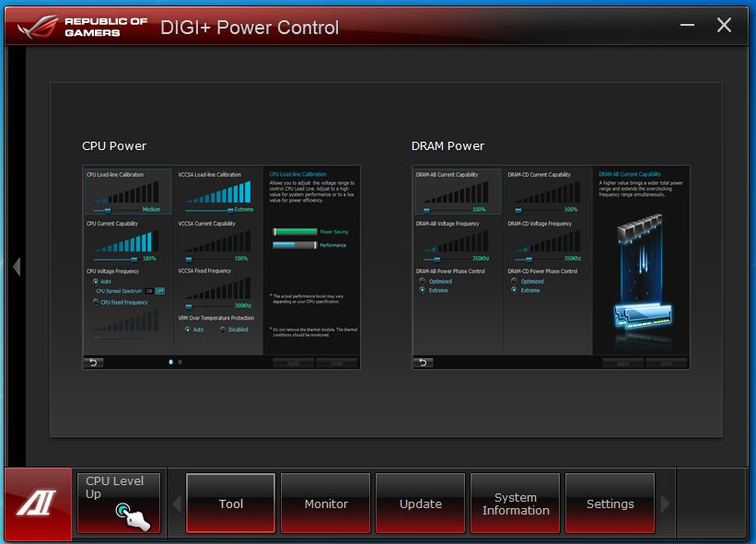The image size is (756, 544).
Task: Go to second CPU Power page dot
Action: tap(180, 362)
